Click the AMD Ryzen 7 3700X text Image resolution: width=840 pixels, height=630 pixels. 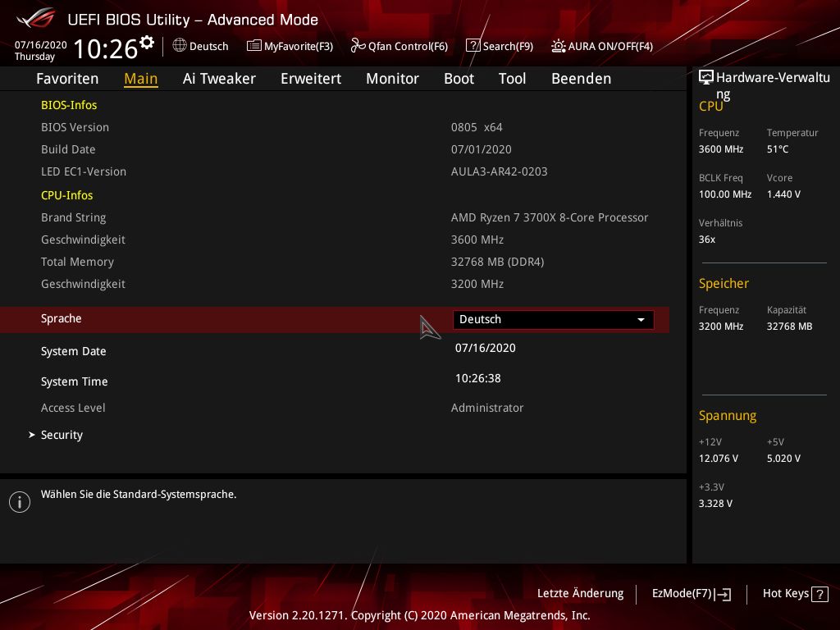pos(550,217)
